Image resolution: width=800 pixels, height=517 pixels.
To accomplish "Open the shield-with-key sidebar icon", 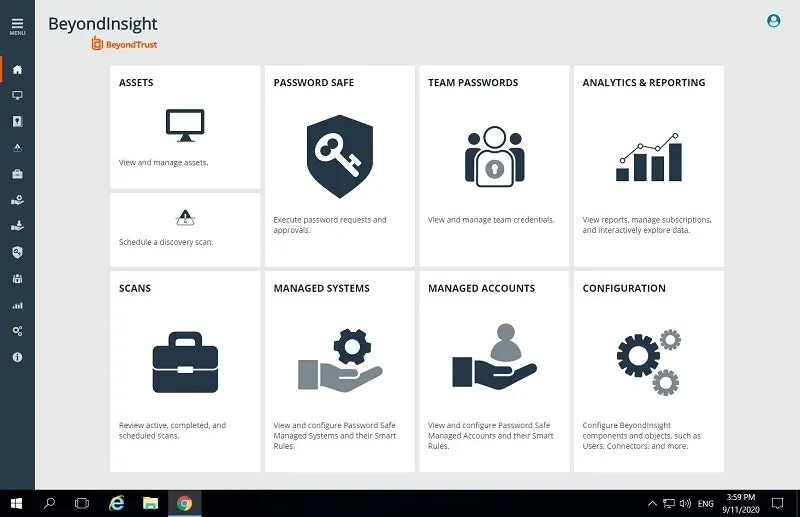I will coord(17,252).
